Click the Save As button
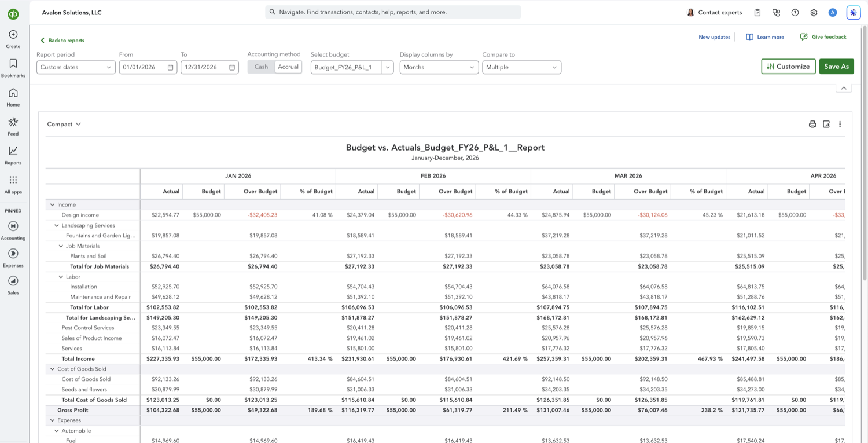This screenshot has width=868, height=443. click(x=837, y=67)
